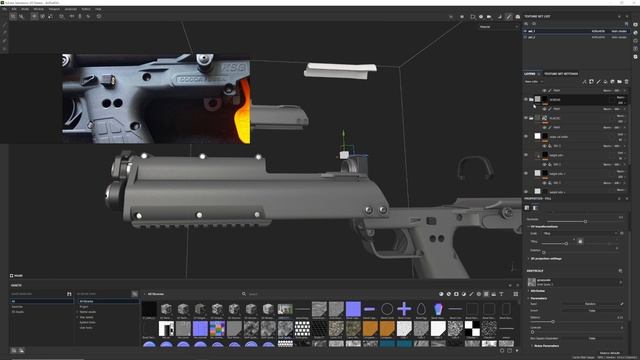Image resolution: width=640 pixels, height=360 pixels.
Task: Click the first icon at bottom-left of Assets panel
Action: [x=13, y=350]
